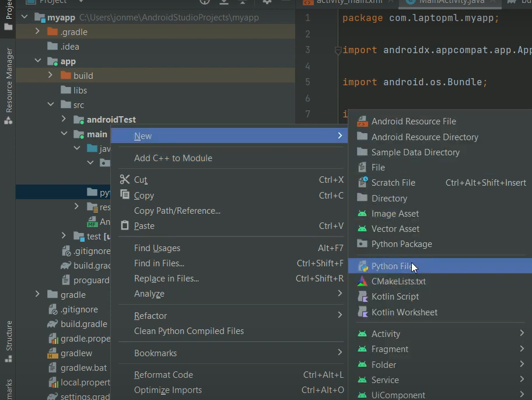532x400 pixels.
Task: Open the Structure tool window
Action: (x=9, y=340)
